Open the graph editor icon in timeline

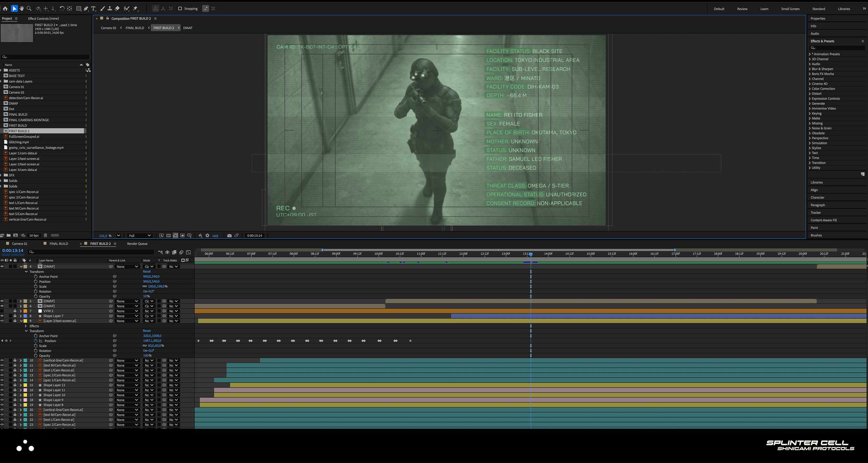pos(189,252)
